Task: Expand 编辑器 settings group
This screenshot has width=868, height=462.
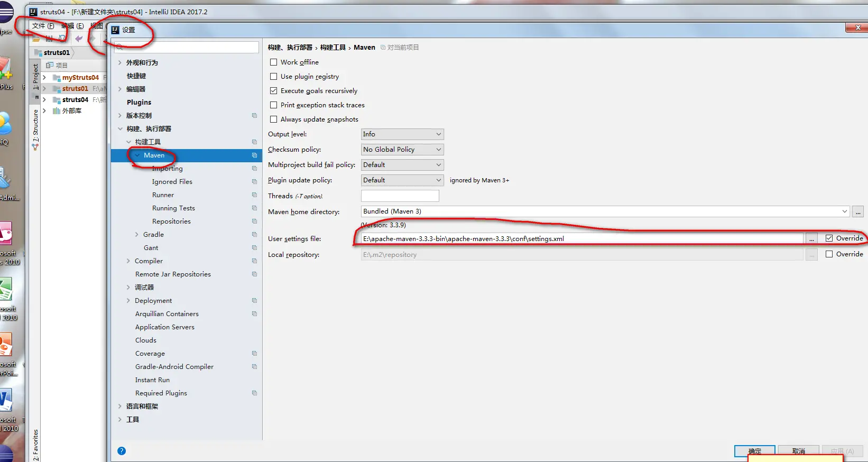Action: pos(120,89)
